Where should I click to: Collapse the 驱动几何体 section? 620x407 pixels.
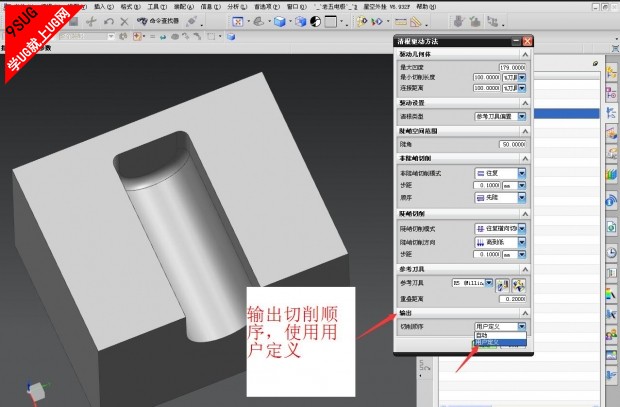point(525,54)
